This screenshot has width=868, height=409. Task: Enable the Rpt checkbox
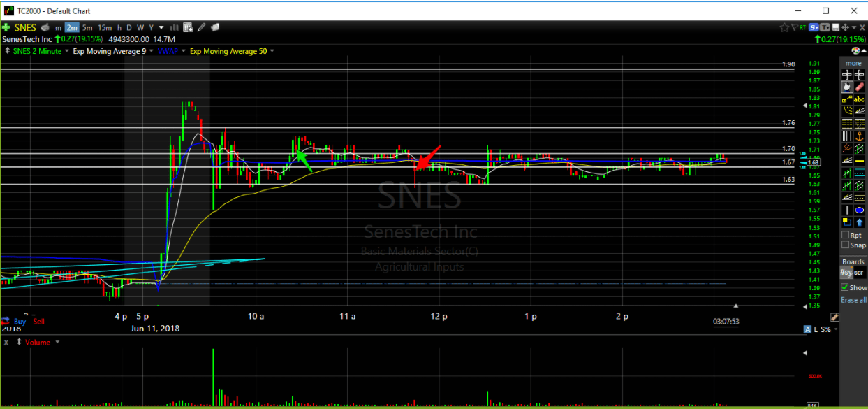pos(846,236)
